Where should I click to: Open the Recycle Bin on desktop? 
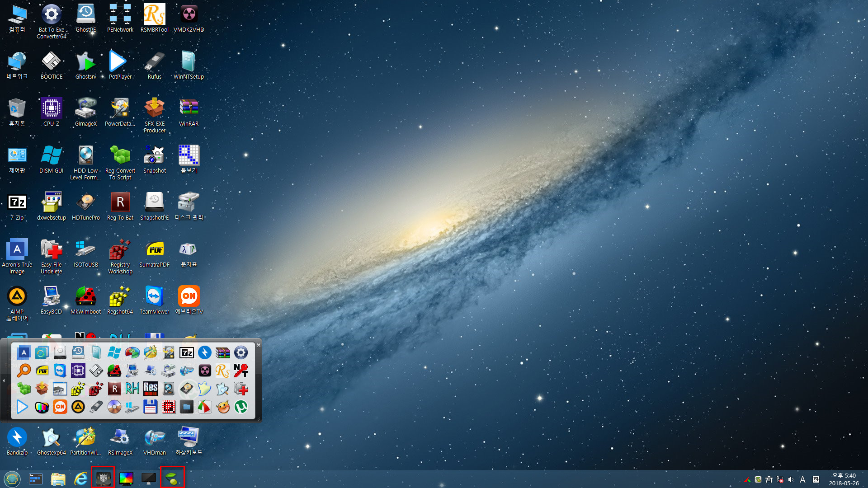(17, 112)
